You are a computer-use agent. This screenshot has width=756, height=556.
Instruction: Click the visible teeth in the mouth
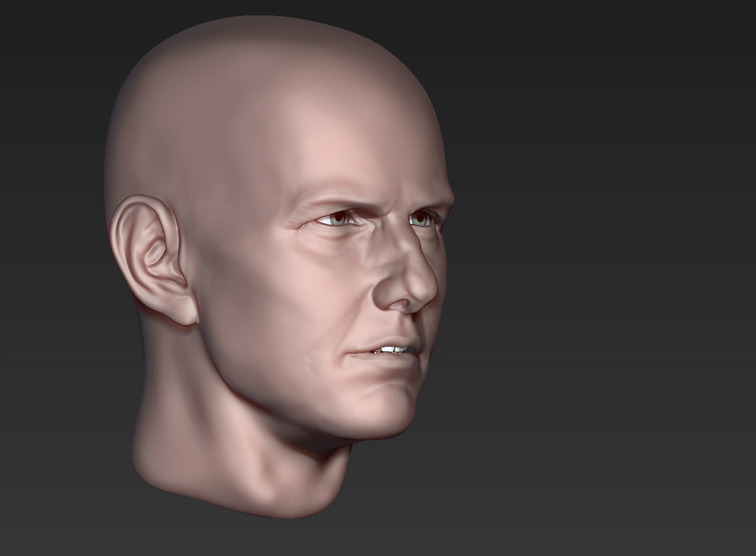(394, 349)
